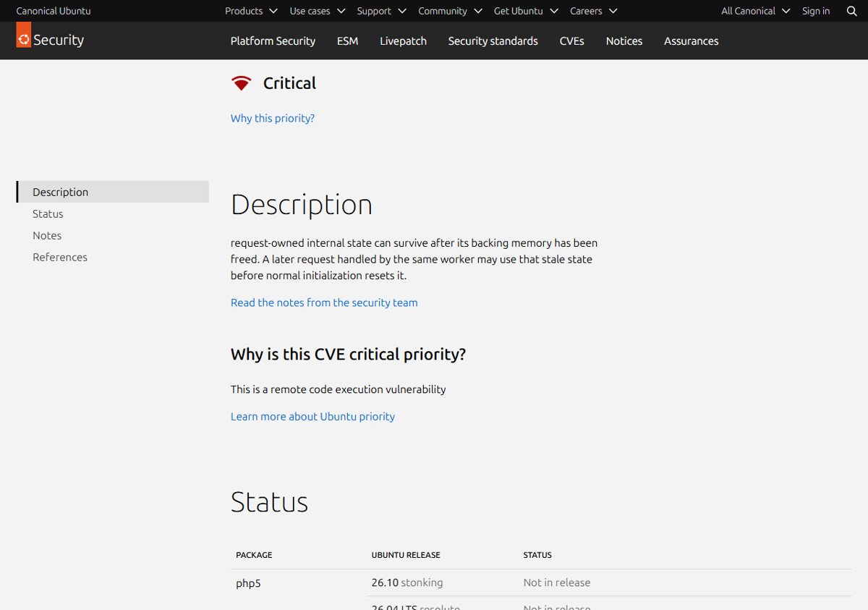Read the notes from the security team
Screen dimensions: 868x610
[324, 302]
